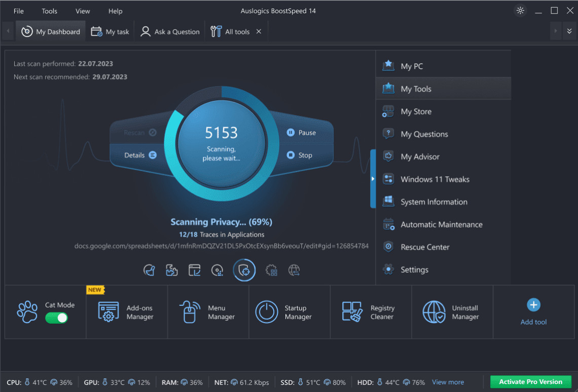Viewport: 578px width, 392px height.
Task: Open the View menu
Action: tap(83, 11)
